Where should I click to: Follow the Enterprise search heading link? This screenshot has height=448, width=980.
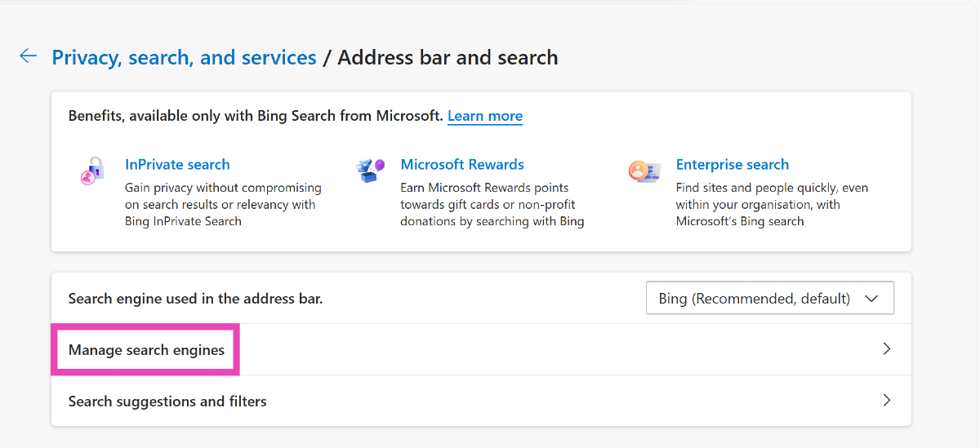(732, 165)
